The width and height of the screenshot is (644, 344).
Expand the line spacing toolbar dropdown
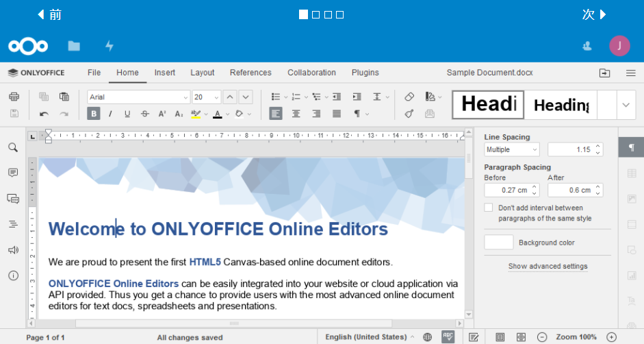[387, 97]
